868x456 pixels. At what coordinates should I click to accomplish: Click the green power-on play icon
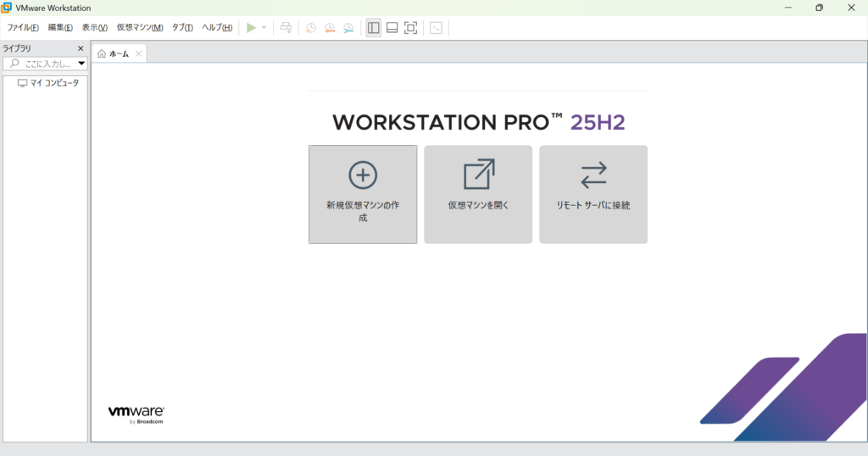click(251, 28)
